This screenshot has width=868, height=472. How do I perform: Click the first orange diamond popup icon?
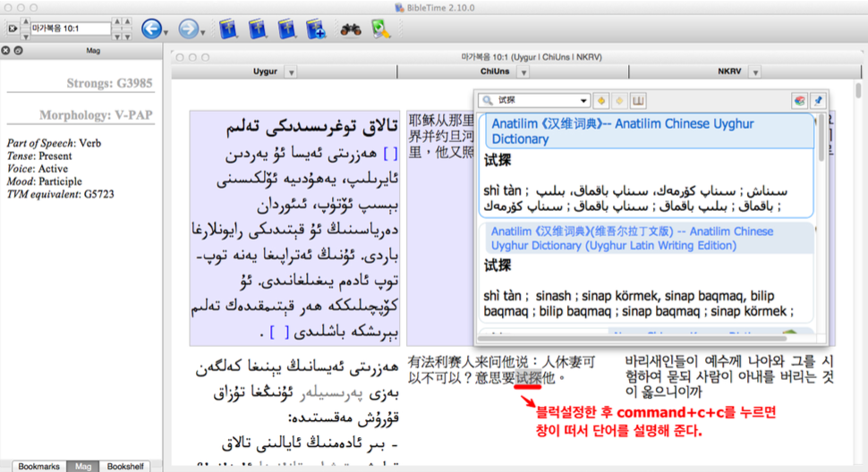click(x=601, y=101)
